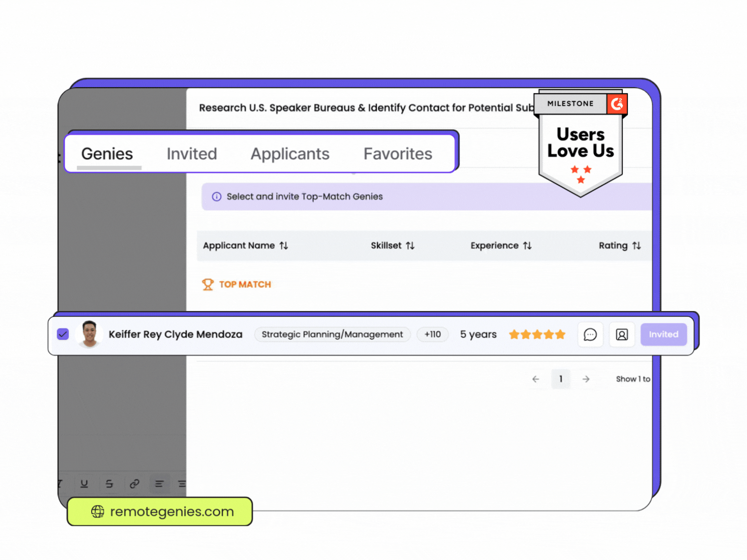Sort by Applicant Name column
Image resolution: width=747 pixels, height=560 pixels.
pos(283,245)
